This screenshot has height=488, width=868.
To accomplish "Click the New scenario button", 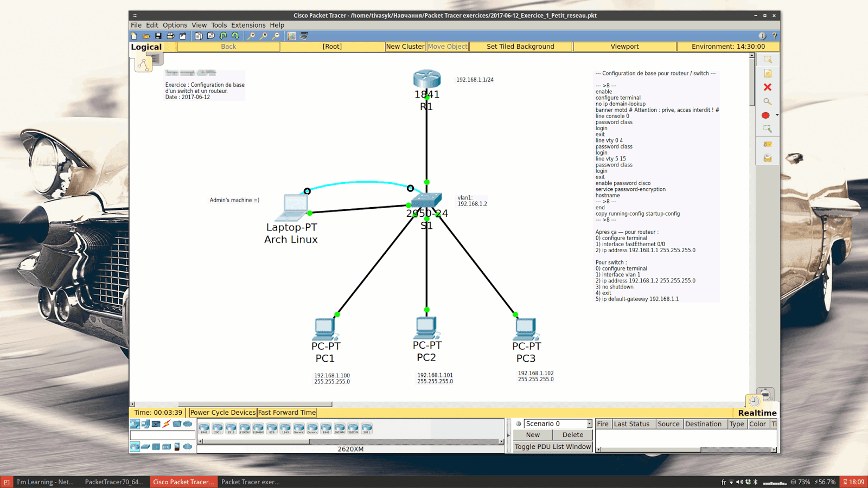I will (533, 435).
